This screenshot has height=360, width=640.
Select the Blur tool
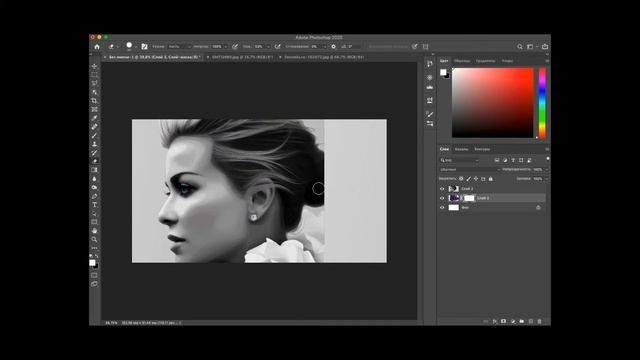[x=94, y=179]
